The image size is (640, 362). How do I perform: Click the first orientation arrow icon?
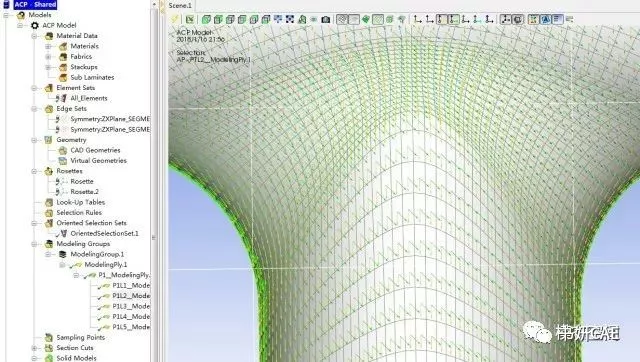(x=418, y=19)
